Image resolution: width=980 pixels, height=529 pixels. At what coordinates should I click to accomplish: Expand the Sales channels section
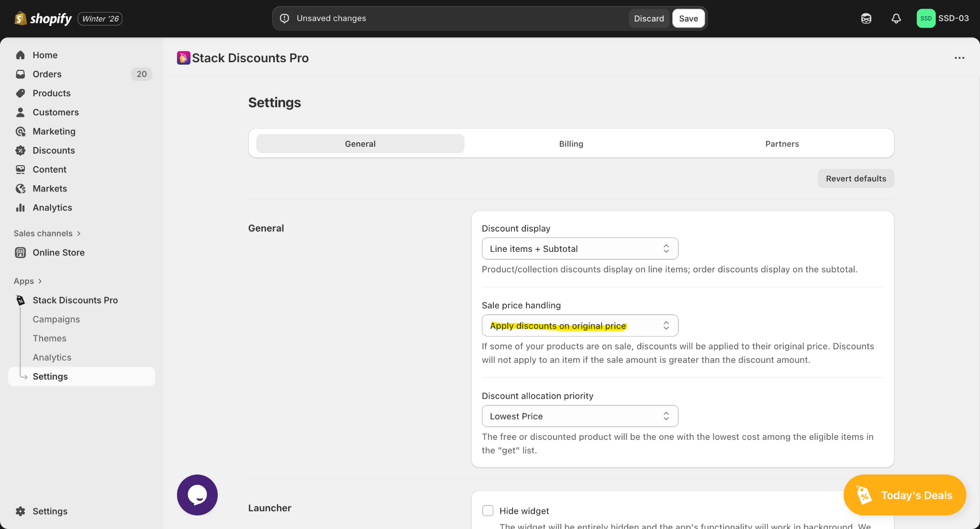click(x=47, y=233)
